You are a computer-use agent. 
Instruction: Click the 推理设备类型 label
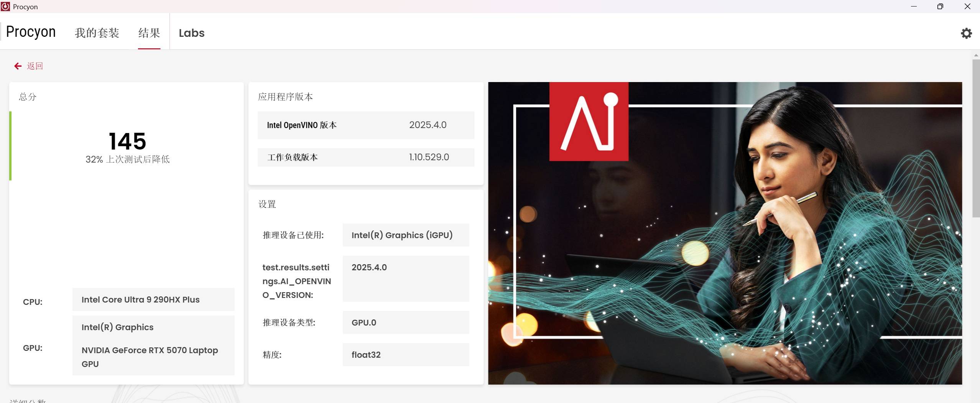click(x=289, y=322)
